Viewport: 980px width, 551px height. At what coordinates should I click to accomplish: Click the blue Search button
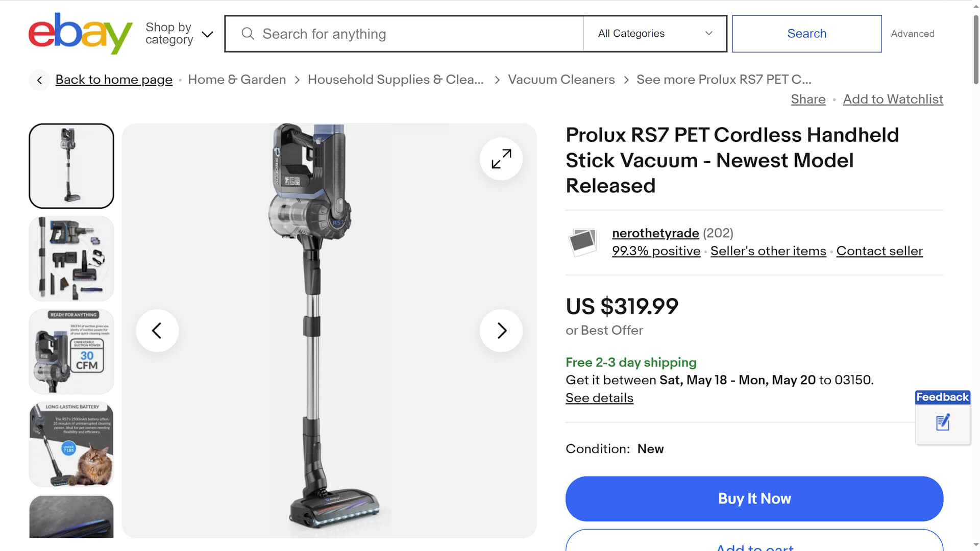coord(806,34)
